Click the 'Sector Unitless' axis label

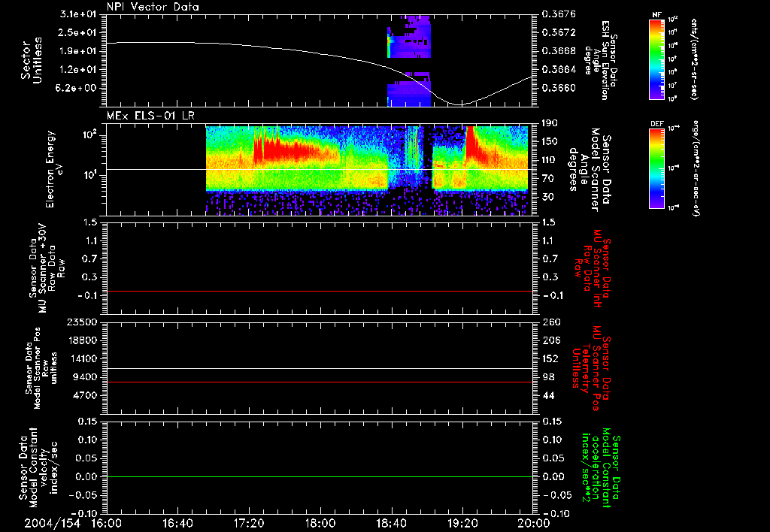pyautogui.click(x=32, y=60)
